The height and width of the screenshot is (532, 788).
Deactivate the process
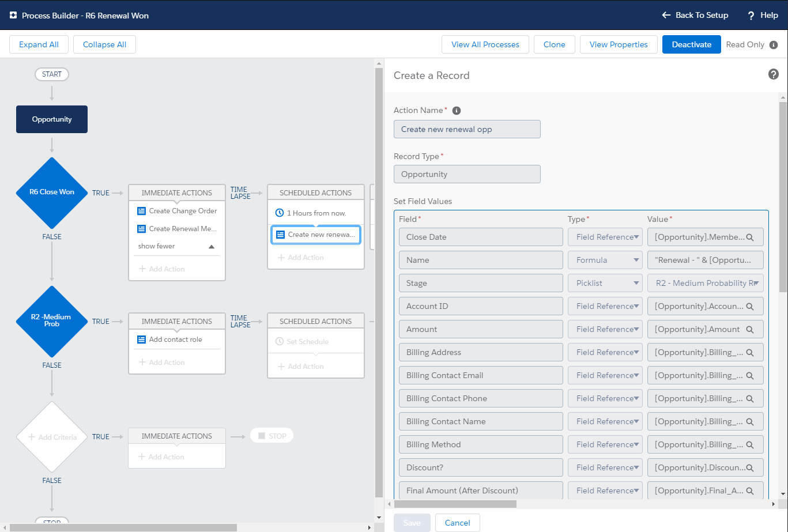(x=692, y=44)
